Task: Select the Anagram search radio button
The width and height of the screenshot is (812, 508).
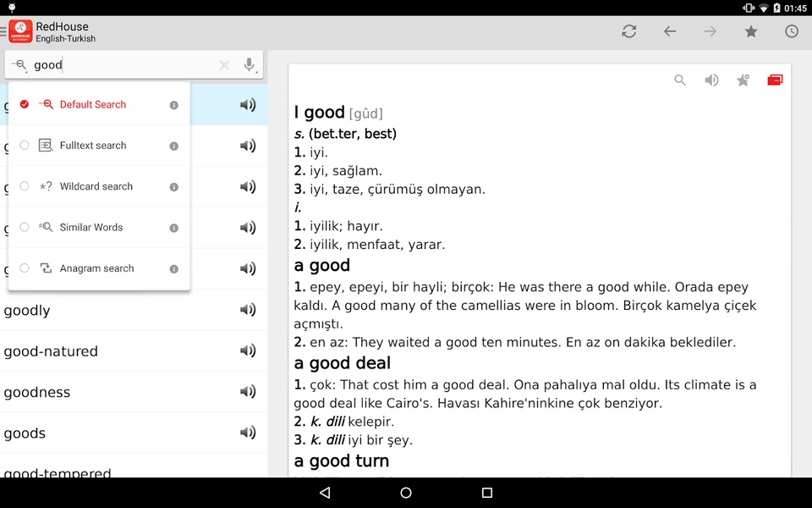Action: click(x=25, y=268)
